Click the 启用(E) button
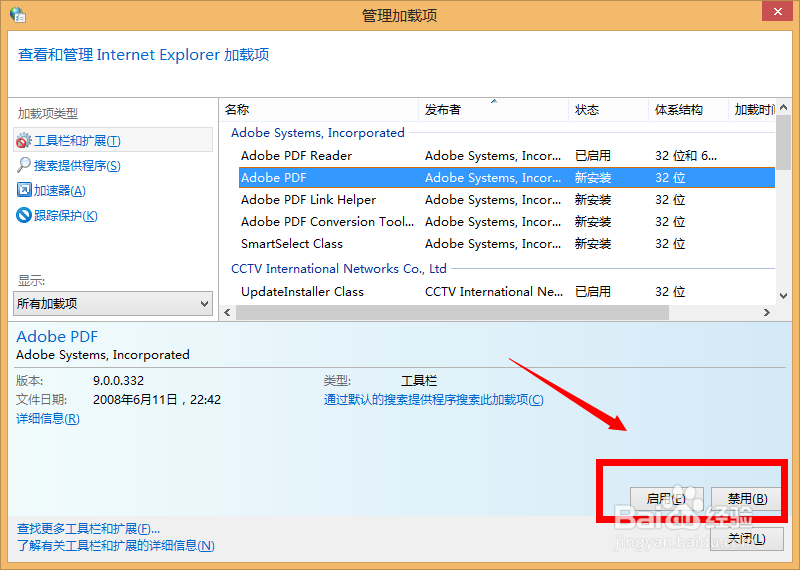800x570 pixels. 666,498
